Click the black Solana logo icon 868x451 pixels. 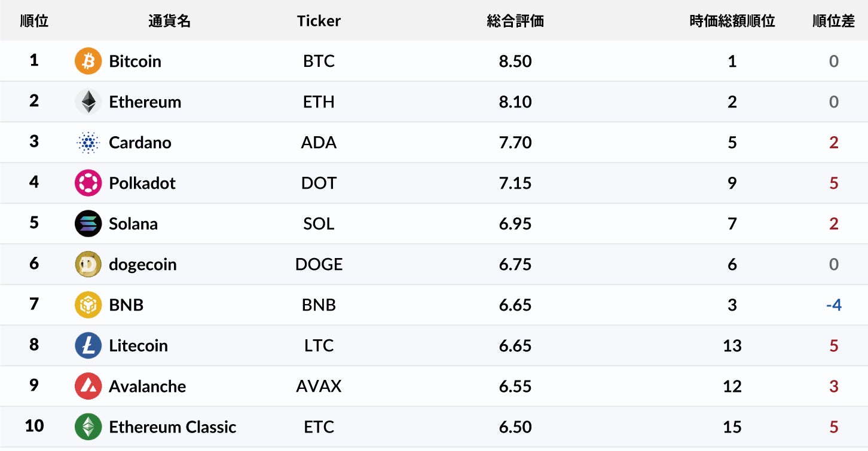(x=88, y=224)
